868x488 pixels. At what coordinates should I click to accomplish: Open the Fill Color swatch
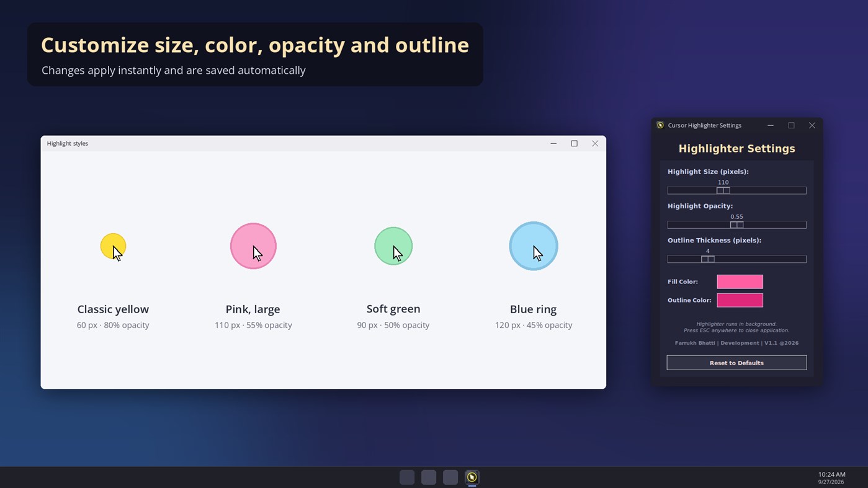[740, 282]
